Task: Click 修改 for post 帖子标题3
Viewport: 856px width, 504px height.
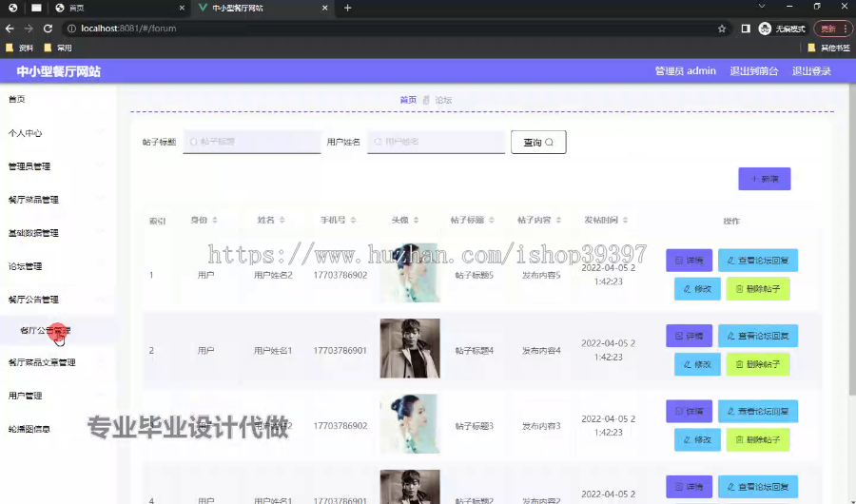Action: (697, 439)
